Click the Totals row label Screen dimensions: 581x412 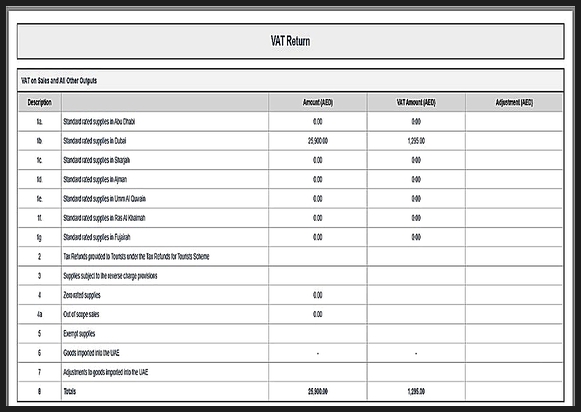click(70, 391)
